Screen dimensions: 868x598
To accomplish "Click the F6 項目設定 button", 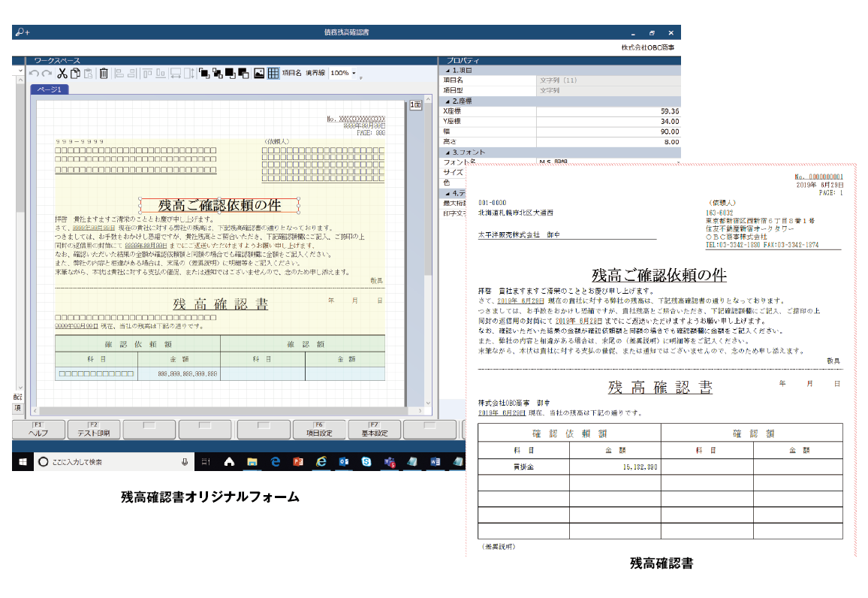I will pyautogui.click(x=319, y=430).
